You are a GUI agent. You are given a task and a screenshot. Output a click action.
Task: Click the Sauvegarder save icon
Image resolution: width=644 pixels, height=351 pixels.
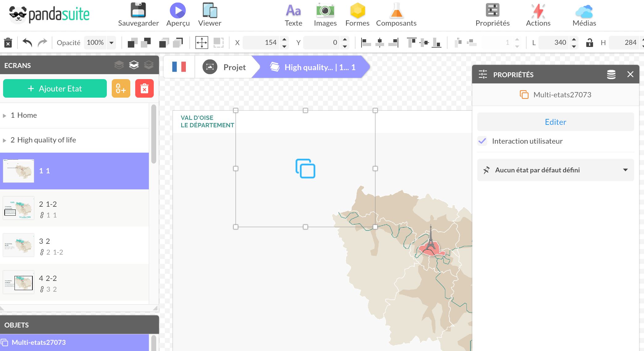[138, 11]
